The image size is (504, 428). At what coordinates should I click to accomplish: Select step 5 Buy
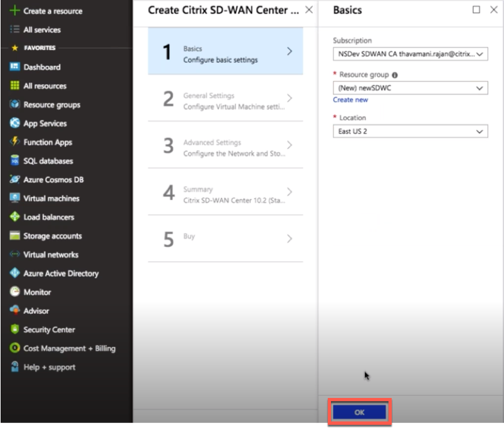pyautogui.click(x=225, y=239)
